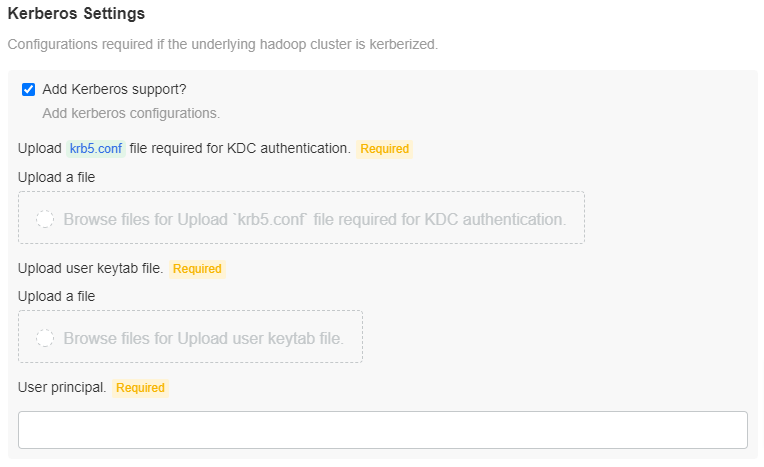This screenshot has height=467, width=764.
Task: Uncheck the Add Kerberos support checkbox
Action: [29, 89]
